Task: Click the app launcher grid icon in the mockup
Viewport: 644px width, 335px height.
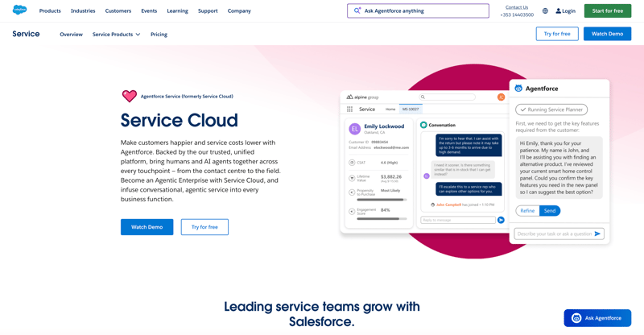Action: pyautogui.click(x=349, y=110)
